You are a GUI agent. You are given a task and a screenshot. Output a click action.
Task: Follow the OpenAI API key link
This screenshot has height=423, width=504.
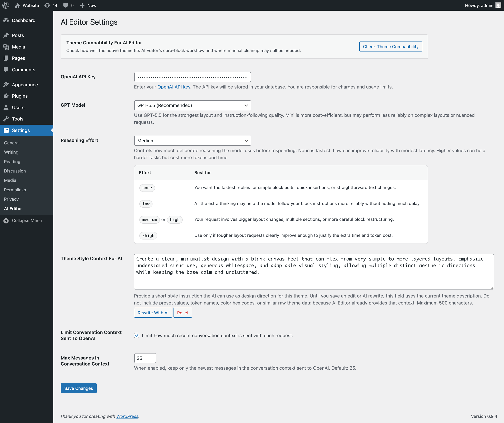(x=174, y=87)
